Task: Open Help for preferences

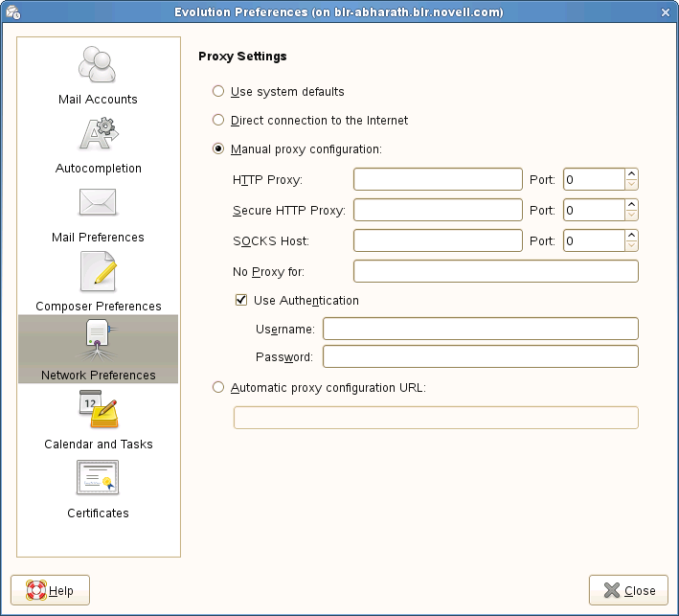Action: pos(50,590)
